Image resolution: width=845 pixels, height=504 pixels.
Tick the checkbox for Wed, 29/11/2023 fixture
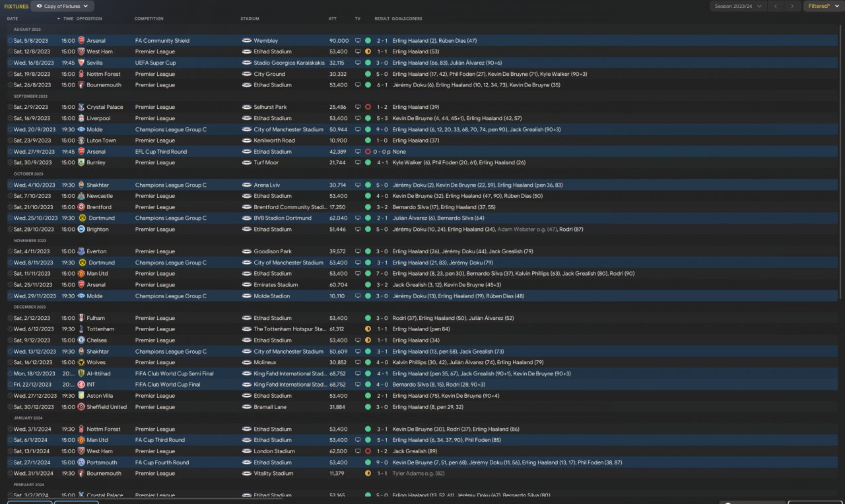pos(10,296)
